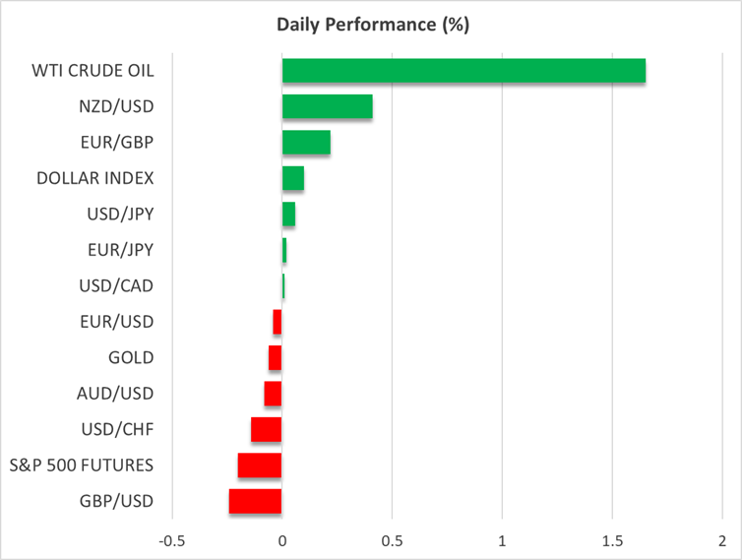Select the red Gold bar
Image resolution: width=742 pixels, height=560 pixels.
coord(276,357)
